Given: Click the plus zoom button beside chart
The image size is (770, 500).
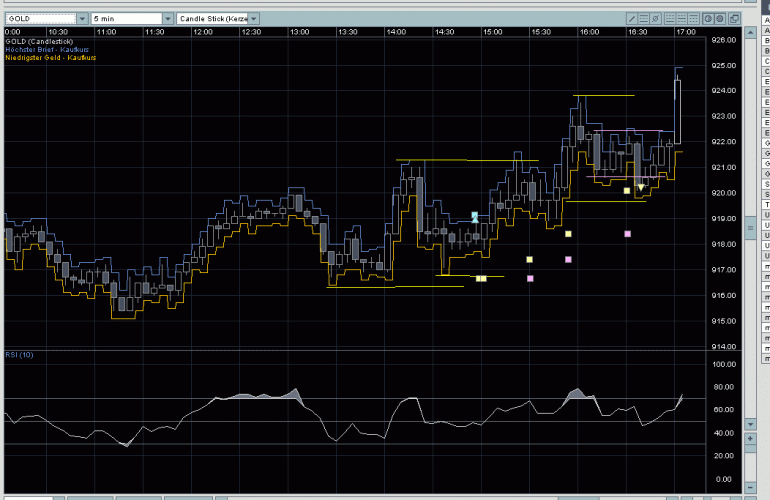Looking at the screenshot, I should 748,438.
